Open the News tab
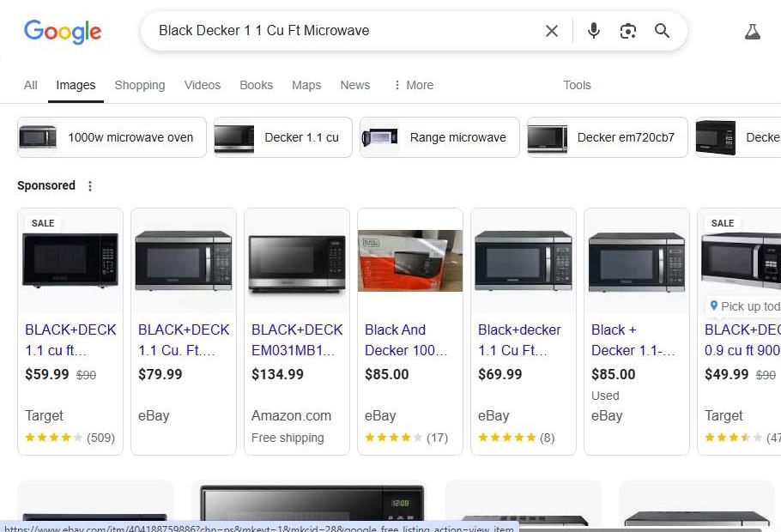Screen dimensions: 781x532 355,85
